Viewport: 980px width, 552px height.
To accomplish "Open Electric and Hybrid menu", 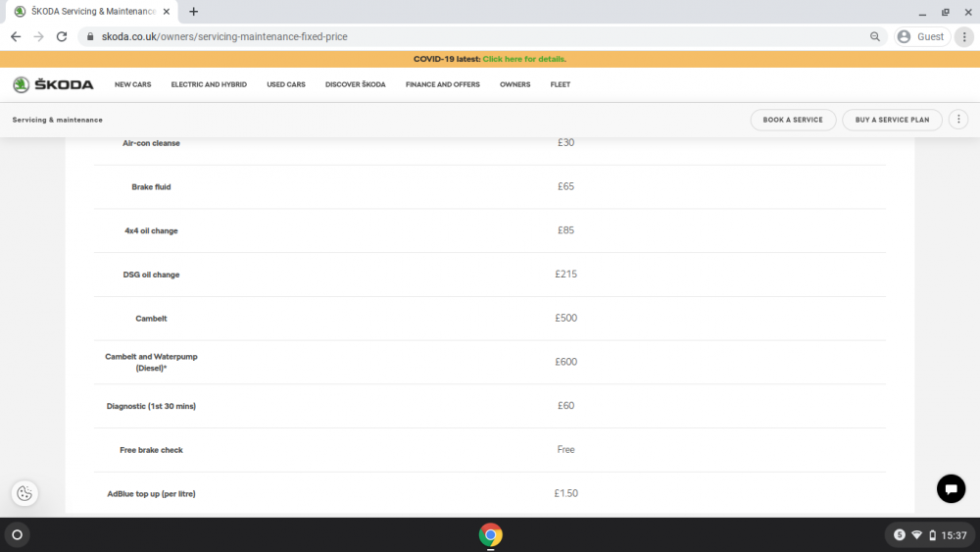I will pos(209,84).
